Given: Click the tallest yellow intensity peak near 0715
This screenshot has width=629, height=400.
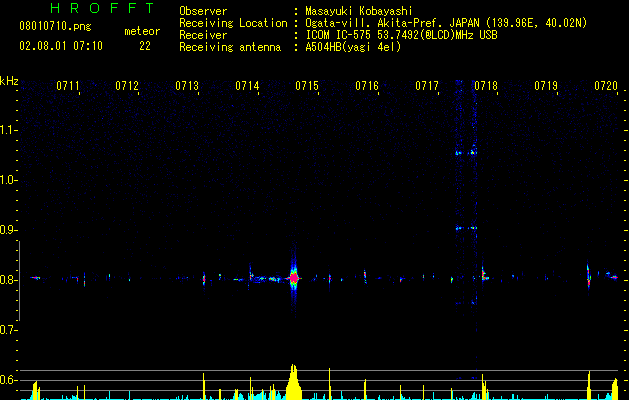Looking at the screenshot, I should coord(294,382).
